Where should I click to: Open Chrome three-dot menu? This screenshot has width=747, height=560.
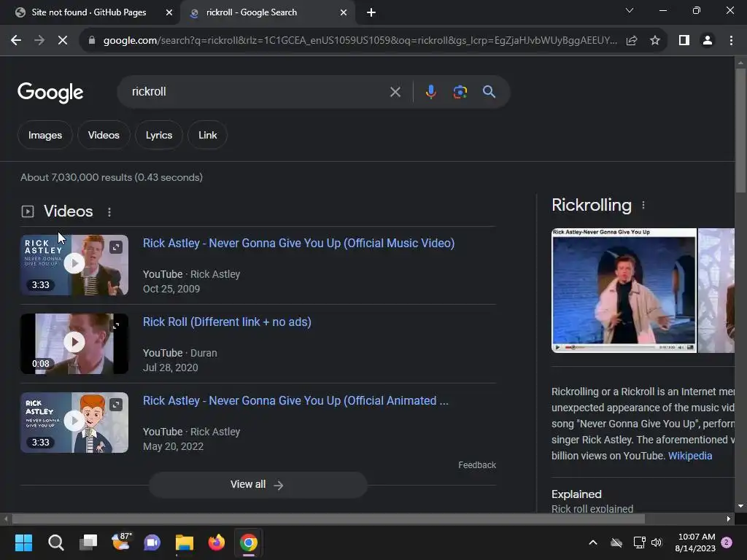coord(731,41)
